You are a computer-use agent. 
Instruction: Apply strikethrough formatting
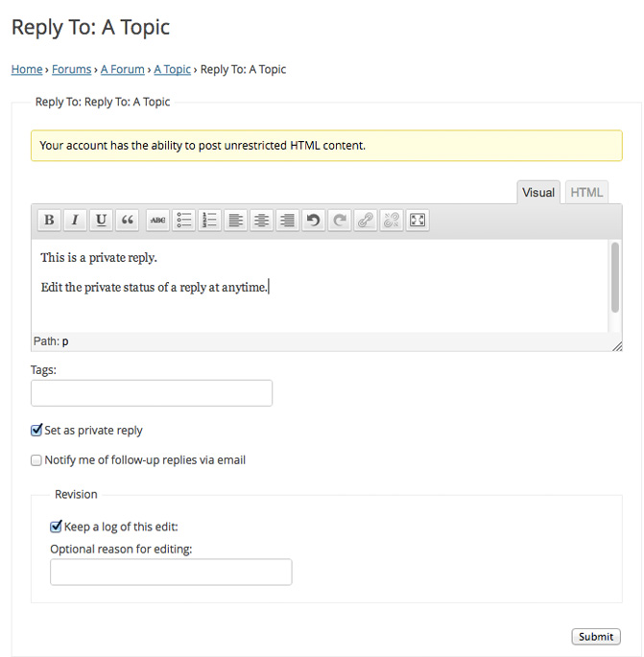pyautogui.click(x=157, y=221)
